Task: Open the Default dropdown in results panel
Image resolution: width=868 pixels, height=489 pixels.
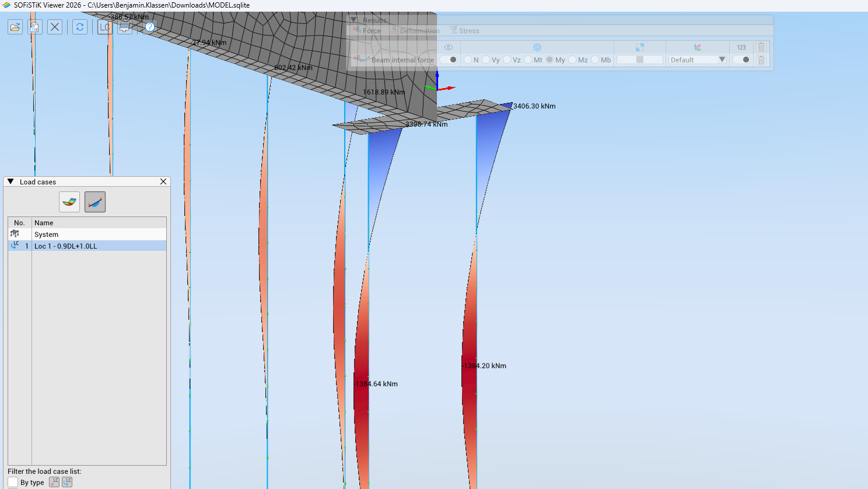Action: (698, 60)
